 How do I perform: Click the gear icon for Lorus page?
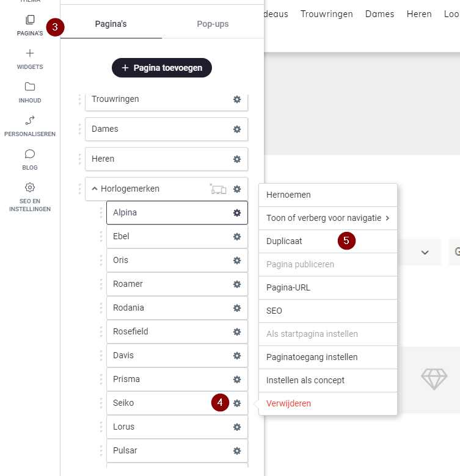click(237, 427)
